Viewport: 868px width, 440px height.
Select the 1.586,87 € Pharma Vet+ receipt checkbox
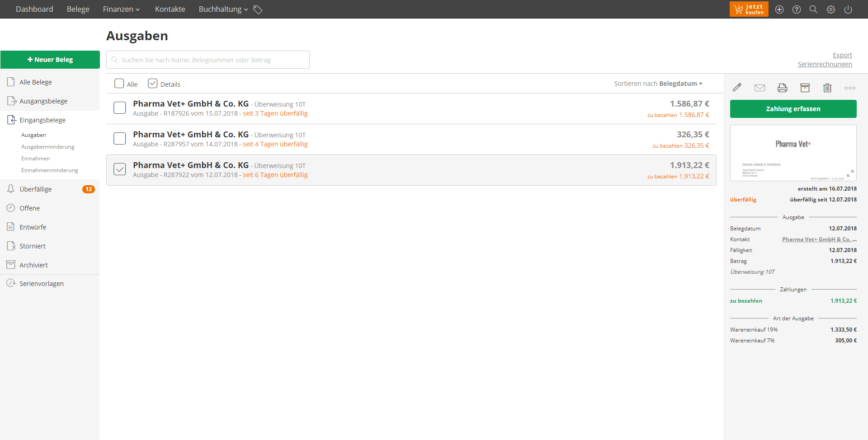tap(120, 108)
